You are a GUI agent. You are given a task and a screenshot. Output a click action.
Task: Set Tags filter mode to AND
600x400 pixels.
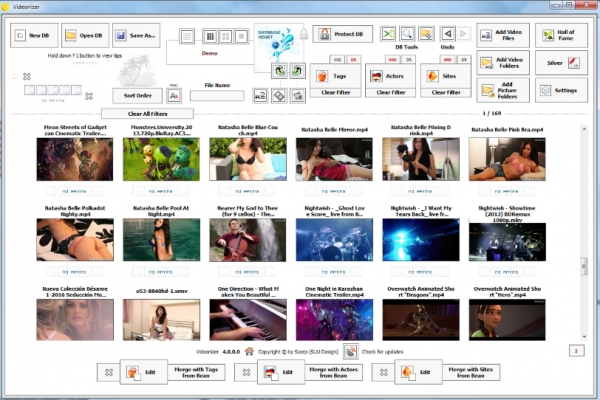pos(337,60)
